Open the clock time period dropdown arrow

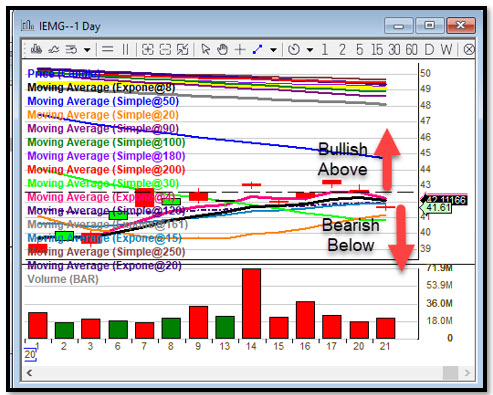pyautogui.click(x=310, y=50)
